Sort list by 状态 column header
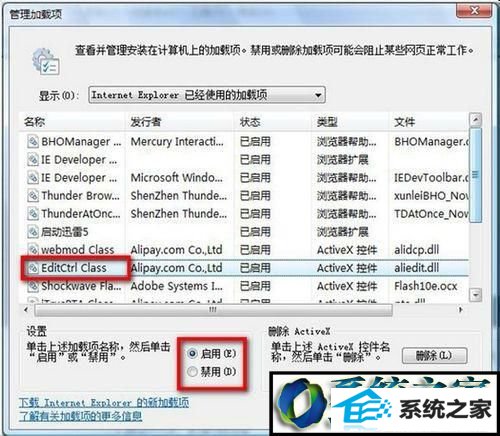Image resolution: width=500 pixels, height=436 pixels. (272, 122)
